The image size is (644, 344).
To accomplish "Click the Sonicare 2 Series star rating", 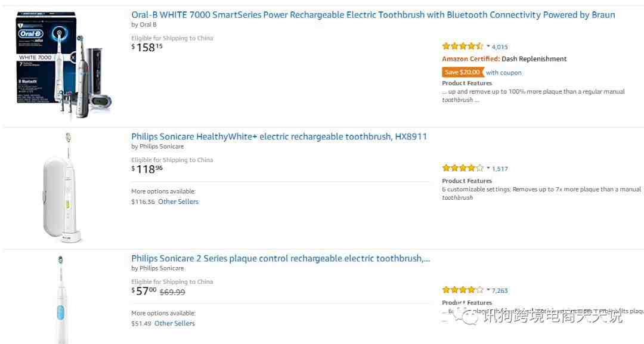I will pos(462,290).
